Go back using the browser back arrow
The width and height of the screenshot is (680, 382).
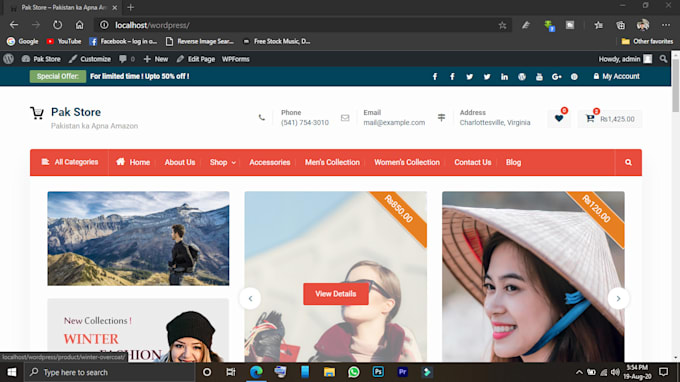(14, 25)
